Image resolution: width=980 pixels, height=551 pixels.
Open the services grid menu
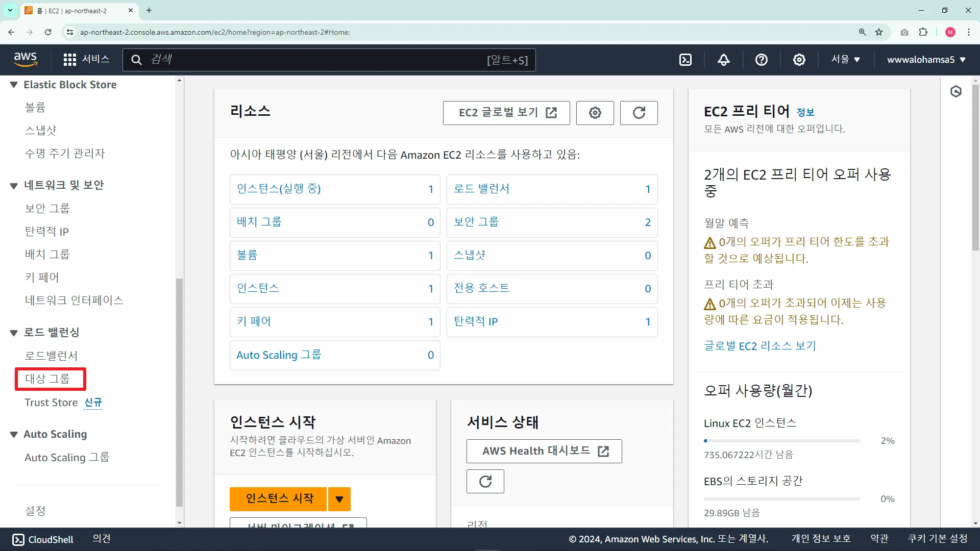click(69, 60)
